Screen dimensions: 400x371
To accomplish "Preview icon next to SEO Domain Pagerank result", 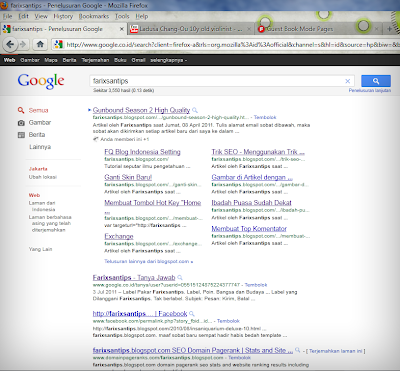I will (x=298, y=350).
